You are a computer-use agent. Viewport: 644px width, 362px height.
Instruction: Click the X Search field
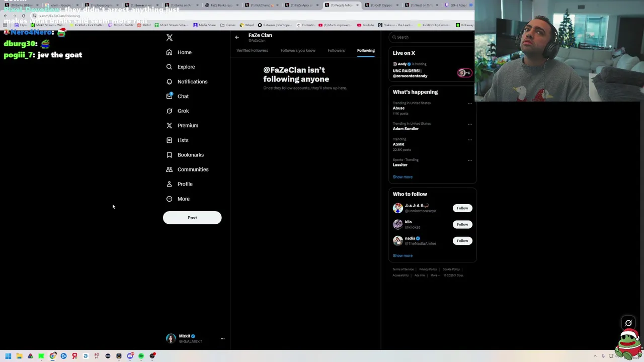coord(432,37)
